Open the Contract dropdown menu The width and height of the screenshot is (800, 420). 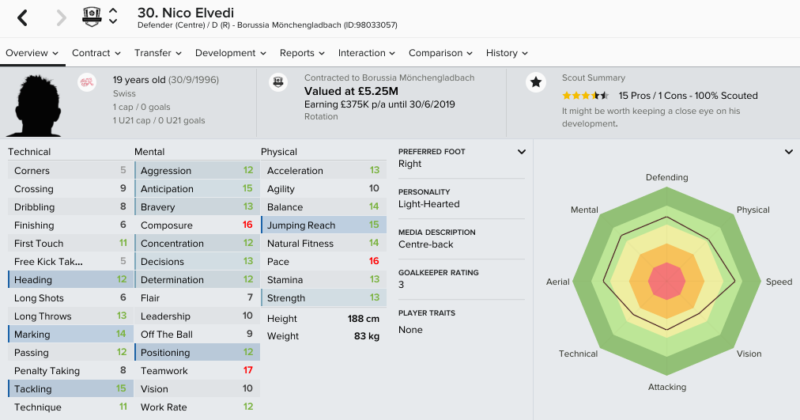click(96, 53)
